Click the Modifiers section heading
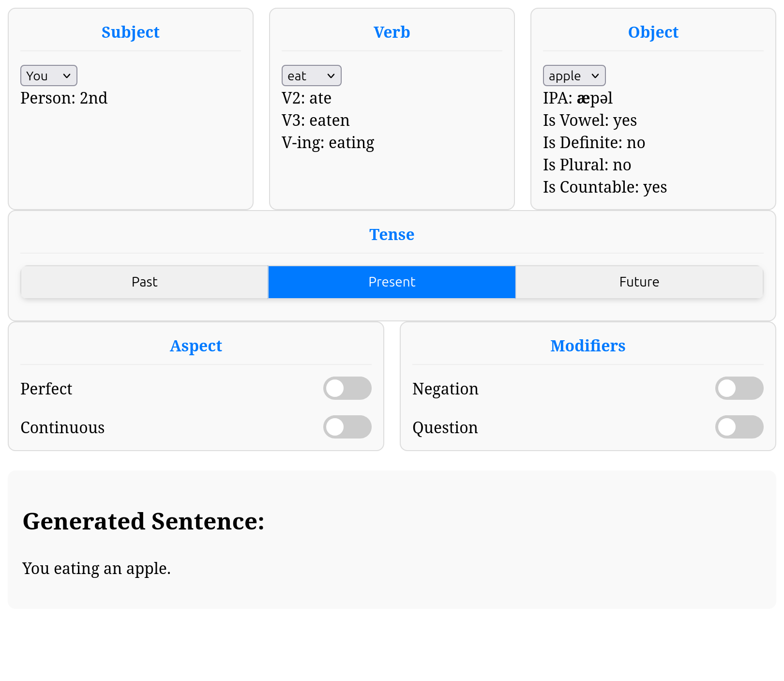The image size is (784, 681). pyautogui.click(x=588, y=346)
